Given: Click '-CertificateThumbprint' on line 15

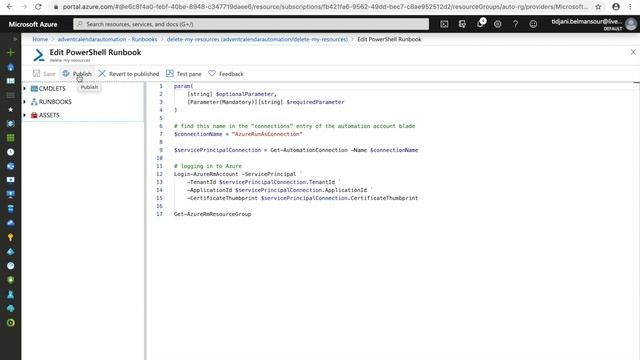Looking at the screenshot, I should click(x=222, y=198).
